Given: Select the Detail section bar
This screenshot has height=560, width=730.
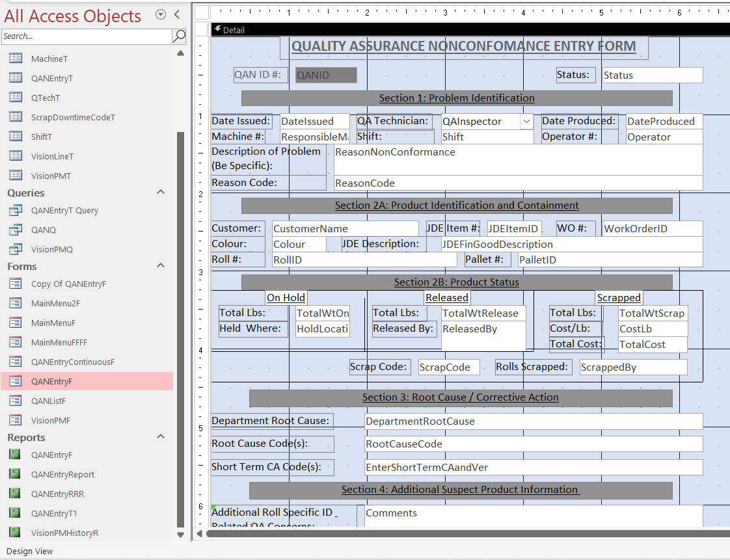Looking at the screenshot, I should [470, 30].
